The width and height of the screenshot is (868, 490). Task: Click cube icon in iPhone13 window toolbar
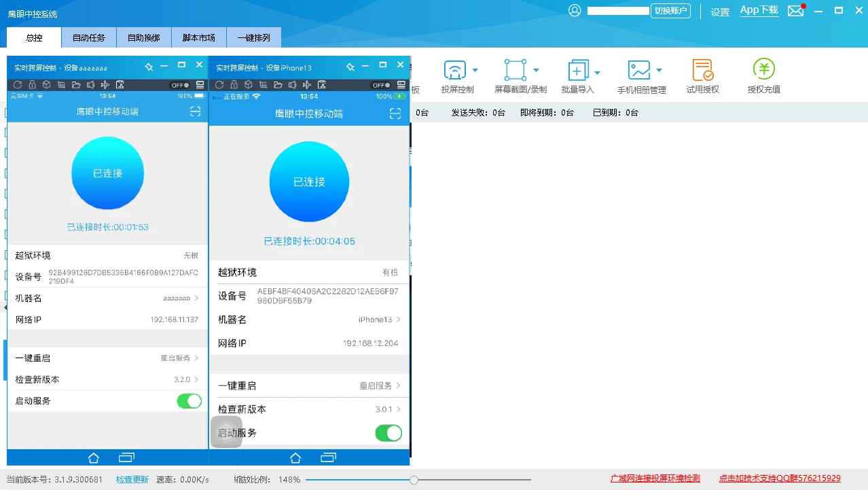248,85
